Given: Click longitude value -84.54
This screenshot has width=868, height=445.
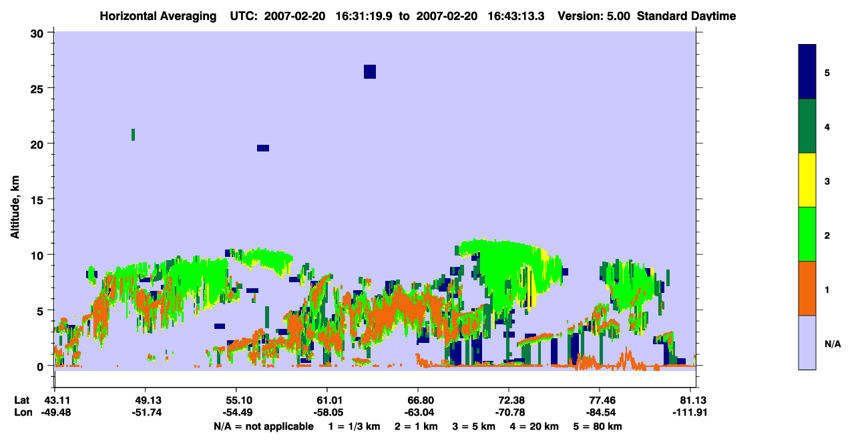Looking at the screenshot, I should (600, 412).
